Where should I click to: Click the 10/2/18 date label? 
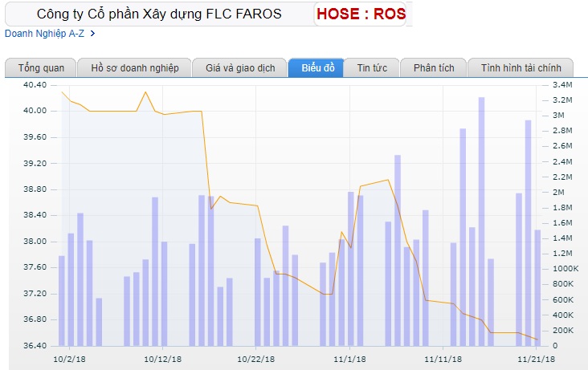(x=69, y=359)
